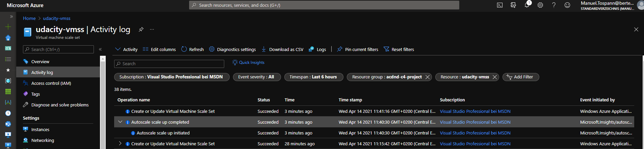Click Pin current filters
The width and height of the screenshot is (644, 149).
tap(358, 49)
